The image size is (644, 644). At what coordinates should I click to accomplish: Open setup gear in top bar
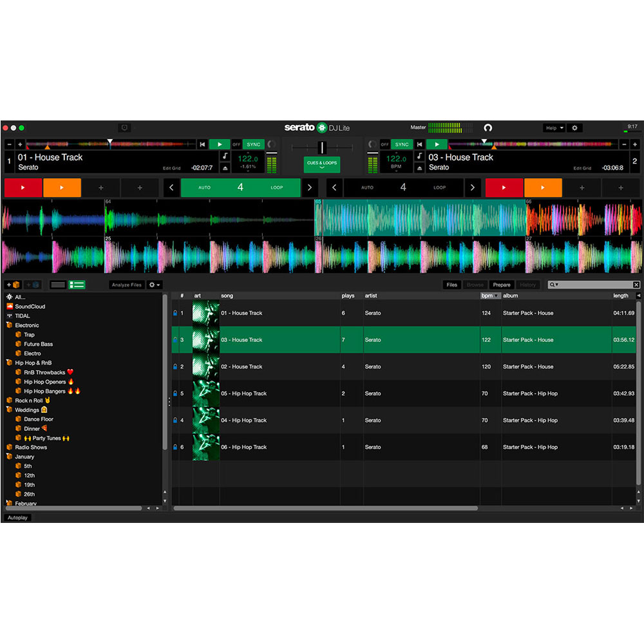[574, 128]
